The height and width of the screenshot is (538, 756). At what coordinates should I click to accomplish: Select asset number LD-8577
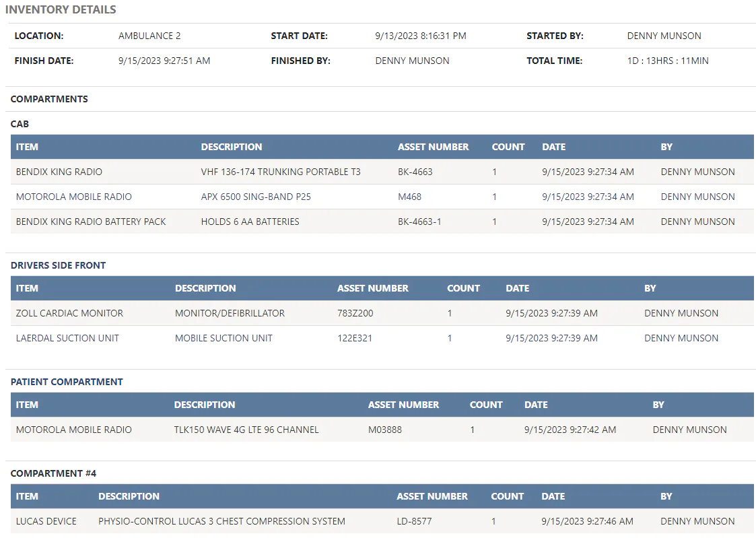point(414,522)
